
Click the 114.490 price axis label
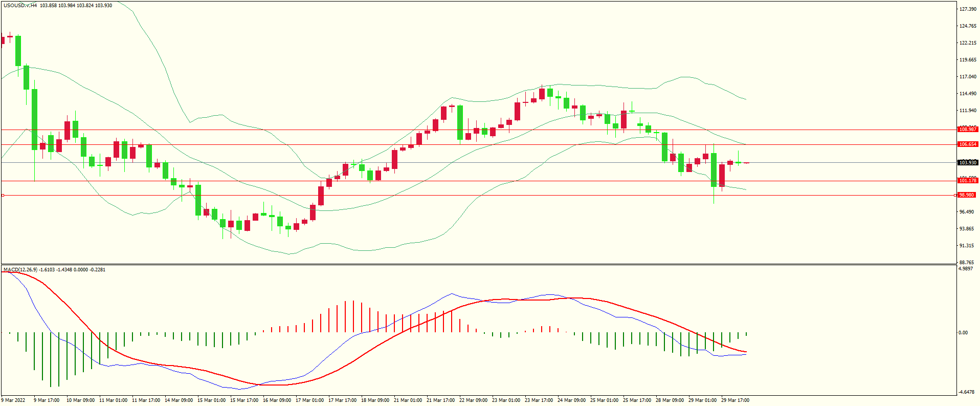(968, 94)
